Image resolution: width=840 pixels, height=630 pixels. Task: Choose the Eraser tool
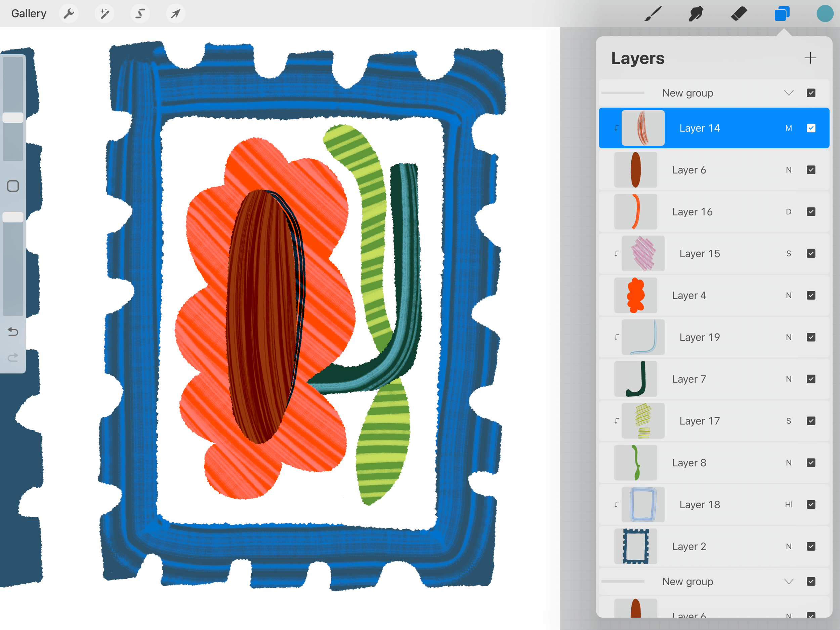click(x=739, y=14)
